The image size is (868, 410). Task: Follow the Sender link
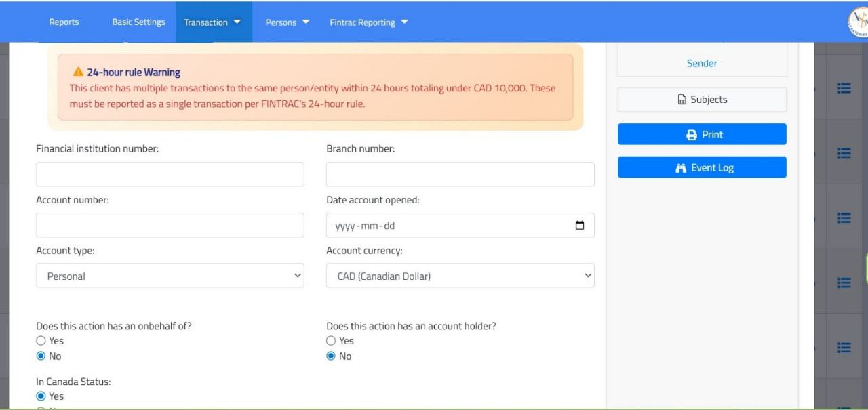(x=701, y=63)
